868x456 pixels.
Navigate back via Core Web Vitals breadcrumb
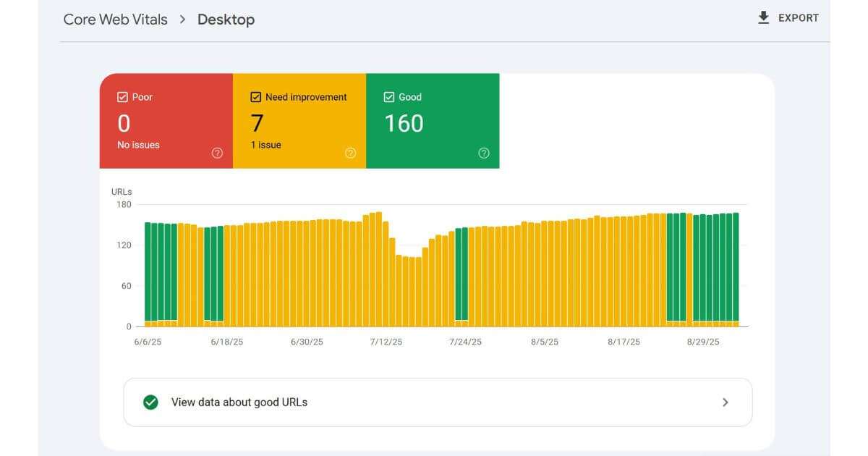click(x=114, y=20)
